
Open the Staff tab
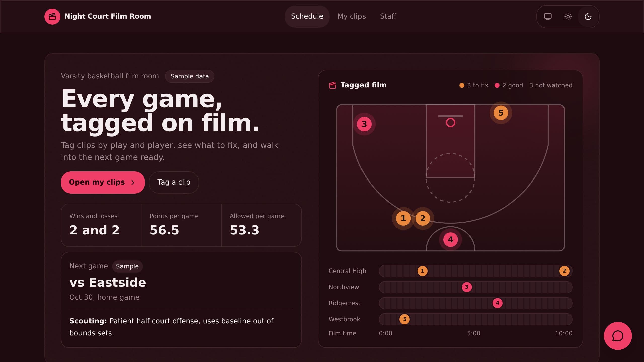tap(388, 16)
